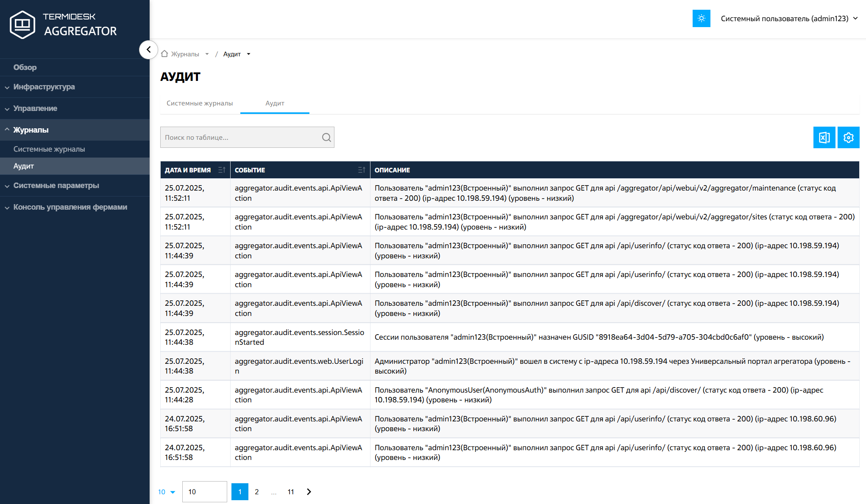866x504 pixels.
Task: Switch to Системные журналы tab
Action: (x=200, y=103)
